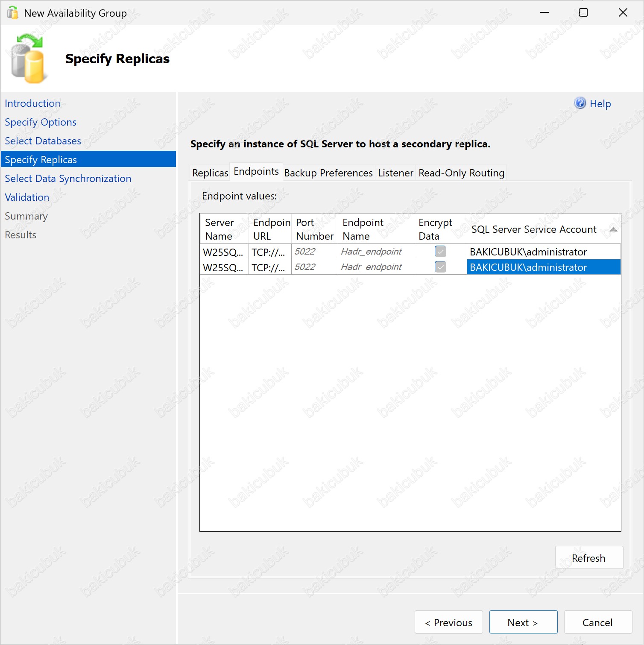The image size is (644, 645).
Task: Click the Next > button
Action: coord(523,622)
